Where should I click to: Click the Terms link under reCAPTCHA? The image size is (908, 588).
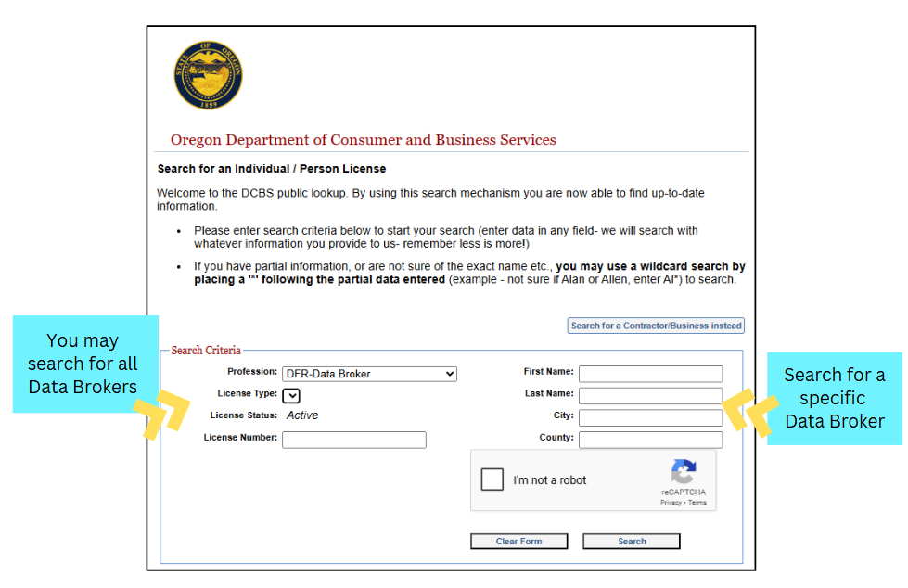tap(697, 502)
